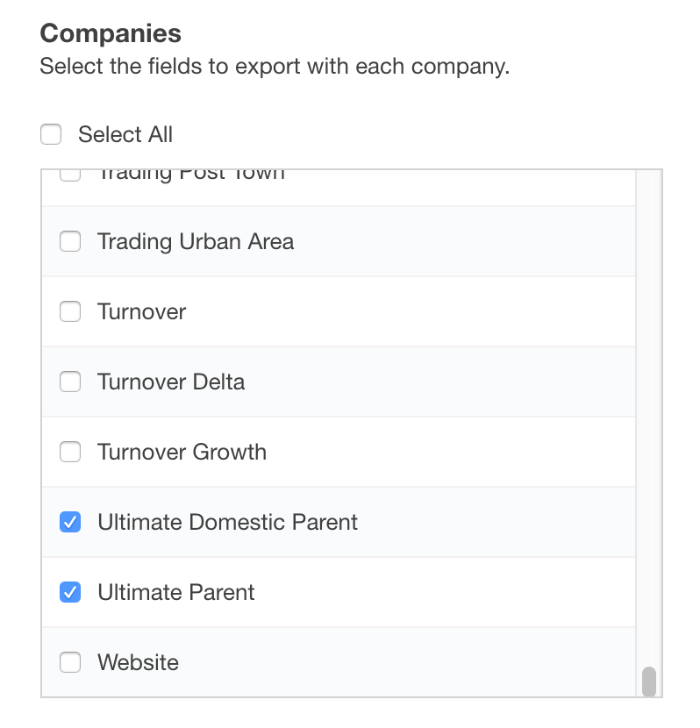Viewport: 700px width, 728px height.
Task: Enable the Turnover Growth checkbox
Action: (x=70, y=452)
